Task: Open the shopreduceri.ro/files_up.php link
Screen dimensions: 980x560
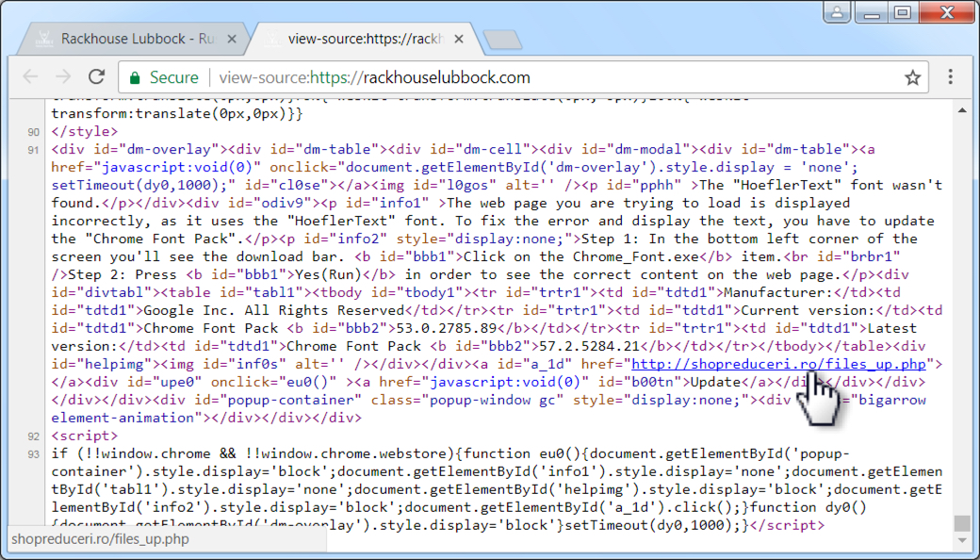Action: point(778,364)
